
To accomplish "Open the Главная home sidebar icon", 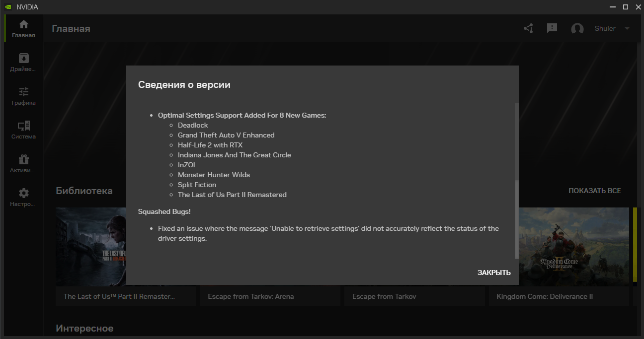I will point(23,24).
